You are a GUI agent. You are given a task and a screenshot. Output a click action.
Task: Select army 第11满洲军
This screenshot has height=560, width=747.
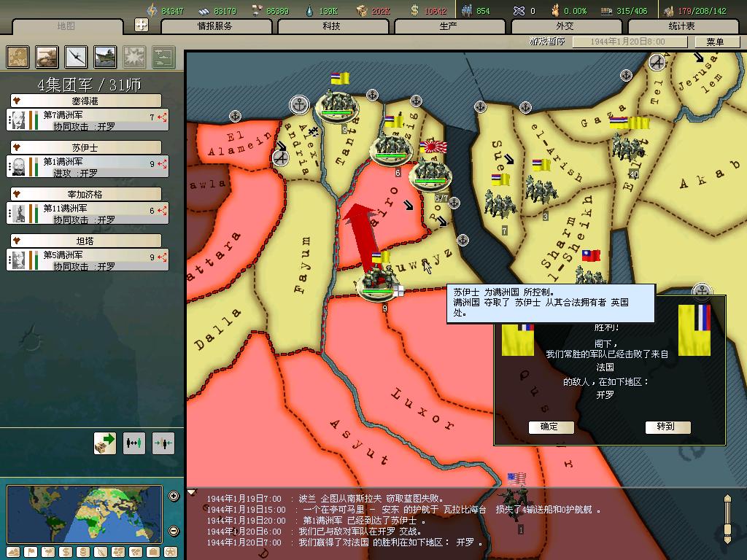coord(88,214)
